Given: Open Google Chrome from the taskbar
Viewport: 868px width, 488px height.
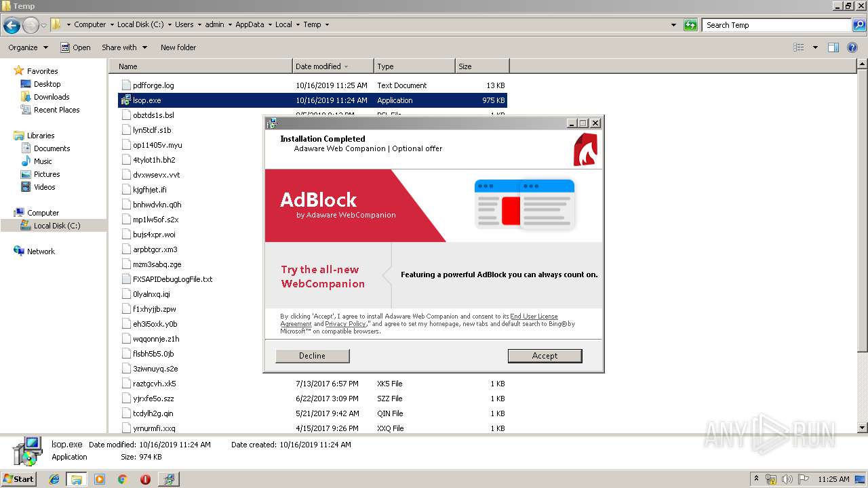Looking at the screenshot, I should coord(122,479).
